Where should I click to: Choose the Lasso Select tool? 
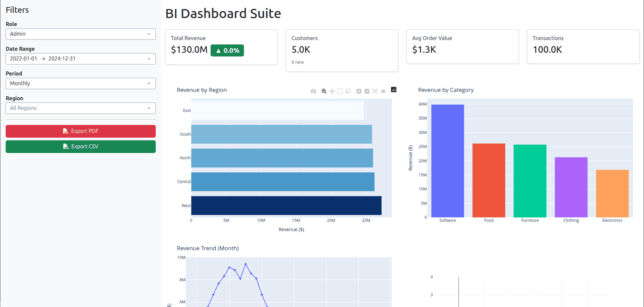tap(348, 91)
